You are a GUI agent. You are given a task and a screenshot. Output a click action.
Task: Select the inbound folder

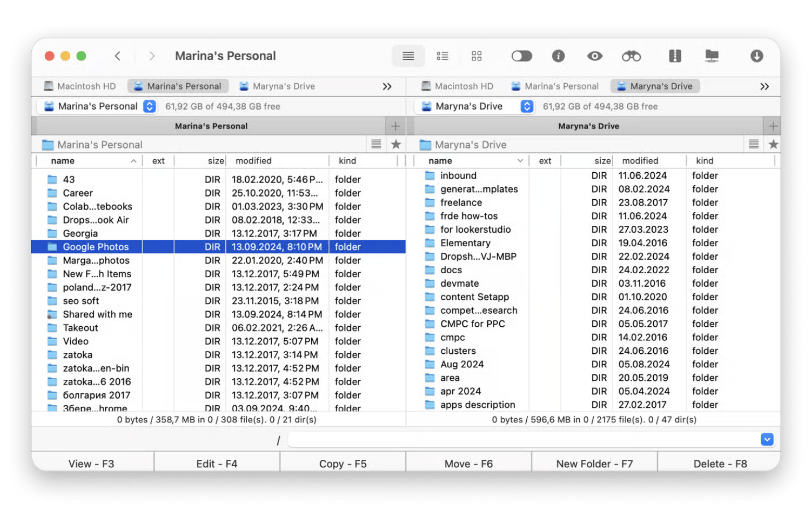tap(458, 175)
